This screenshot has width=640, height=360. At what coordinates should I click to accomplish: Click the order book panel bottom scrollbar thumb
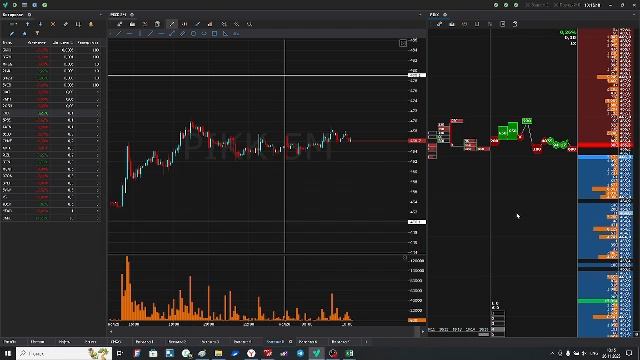coord(484,334)
